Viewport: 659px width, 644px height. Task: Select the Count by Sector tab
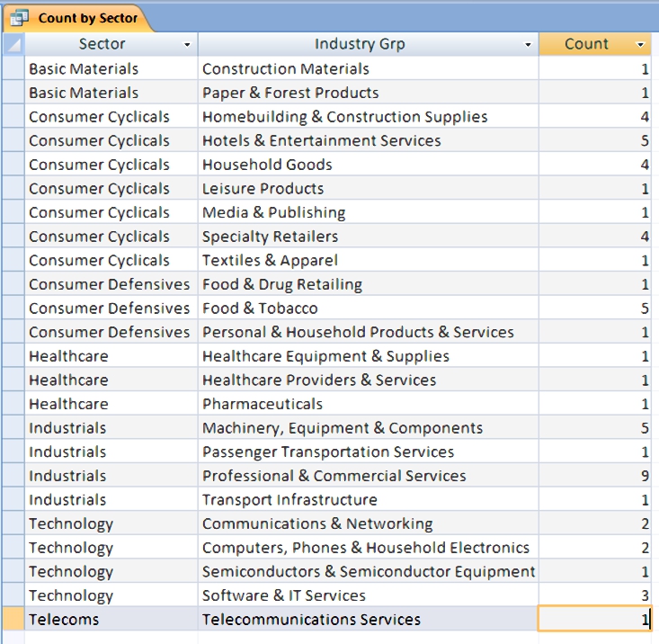(77, 18)
